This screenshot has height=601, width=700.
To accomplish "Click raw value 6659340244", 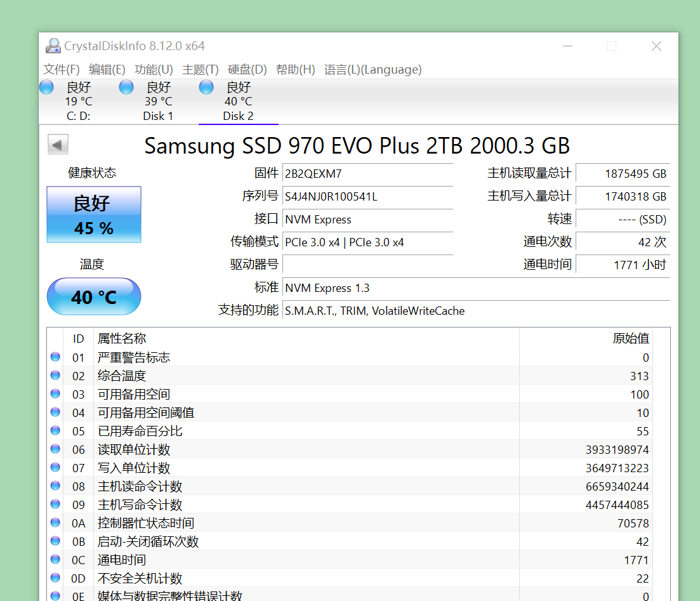I will pos(617,486).
